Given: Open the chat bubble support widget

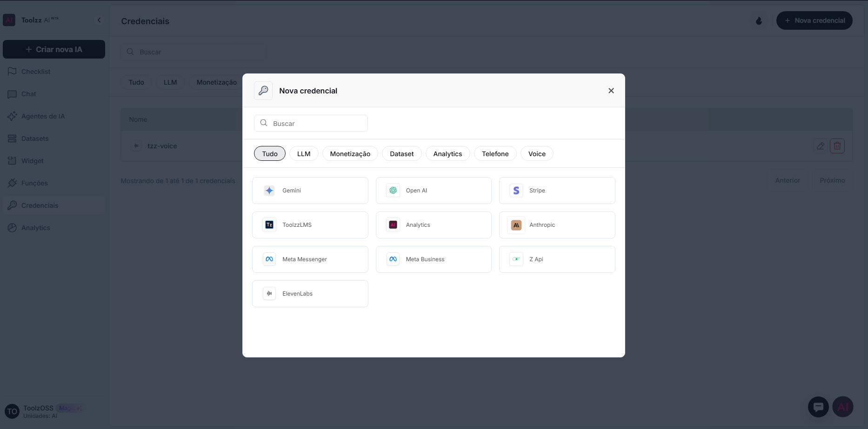Looking at the screenshot, I should (x=818, y=407).
